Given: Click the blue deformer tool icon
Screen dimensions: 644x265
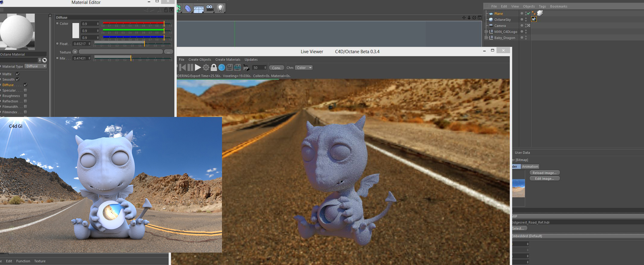Looking at the screenshot, I should pyautogui.click(x=188, y=8).
